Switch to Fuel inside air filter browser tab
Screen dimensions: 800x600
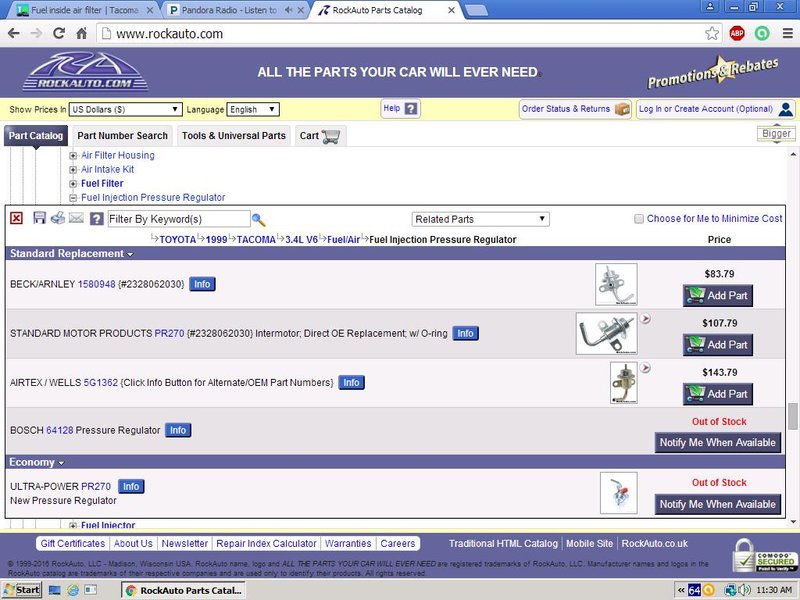click(83, 10)
